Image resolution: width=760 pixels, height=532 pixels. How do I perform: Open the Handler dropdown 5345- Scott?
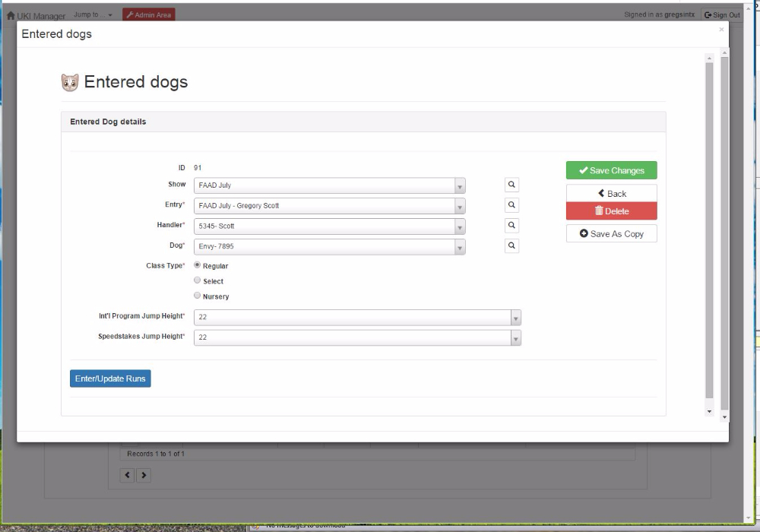coord(330,226)
